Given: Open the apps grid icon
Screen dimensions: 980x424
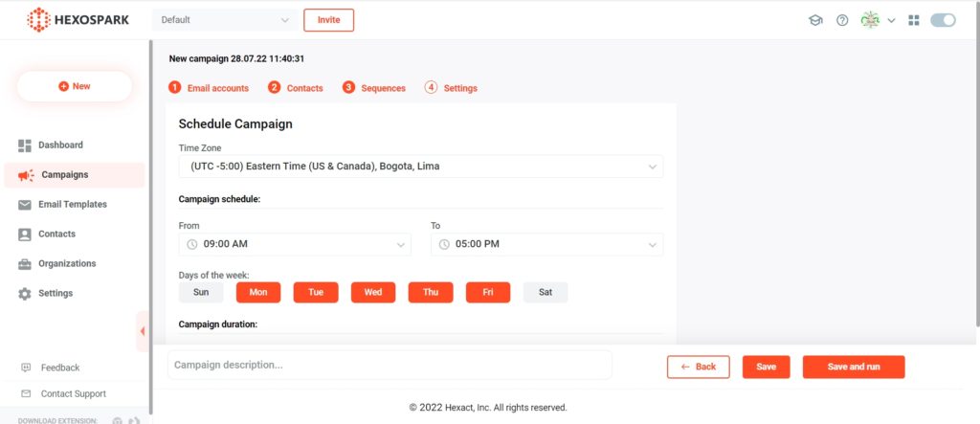Looking at the screenshot, I should pos(914,20).
